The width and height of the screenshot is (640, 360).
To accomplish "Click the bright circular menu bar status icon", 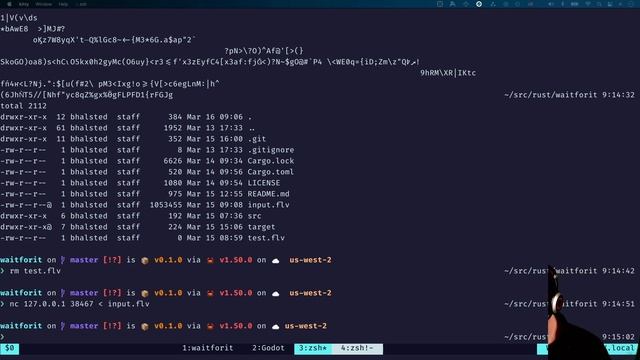I will 479,4.
